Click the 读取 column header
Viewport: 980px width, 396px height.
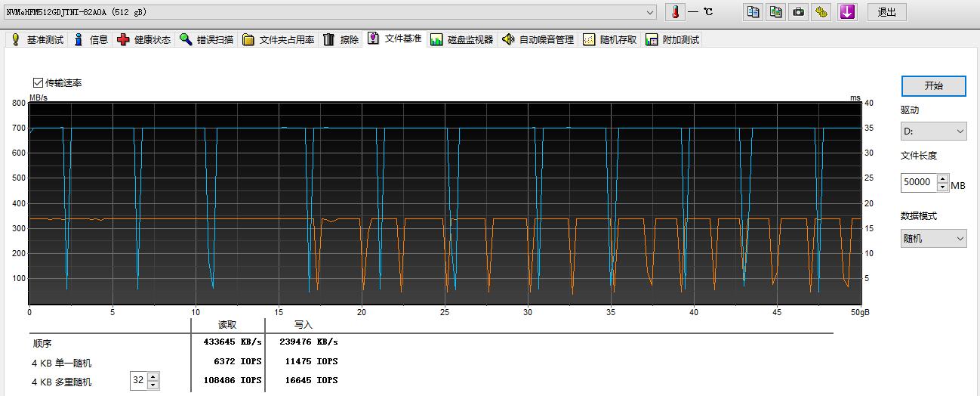[227, 325]
